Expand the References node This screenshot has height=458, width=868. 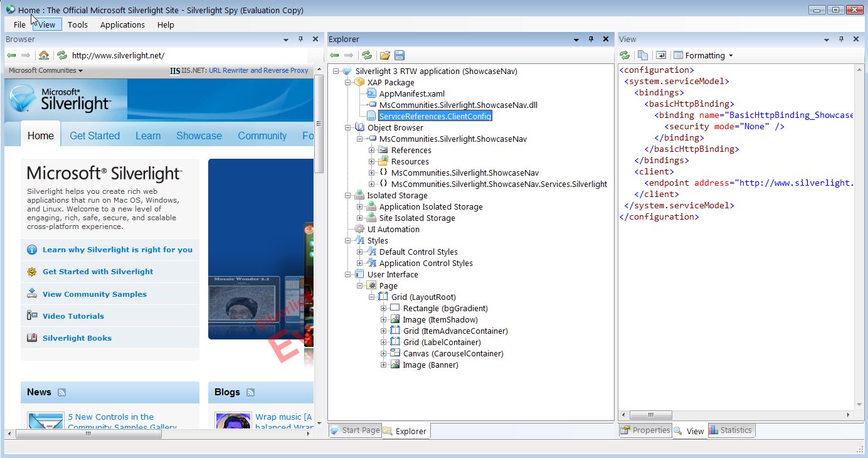point(372,150)
